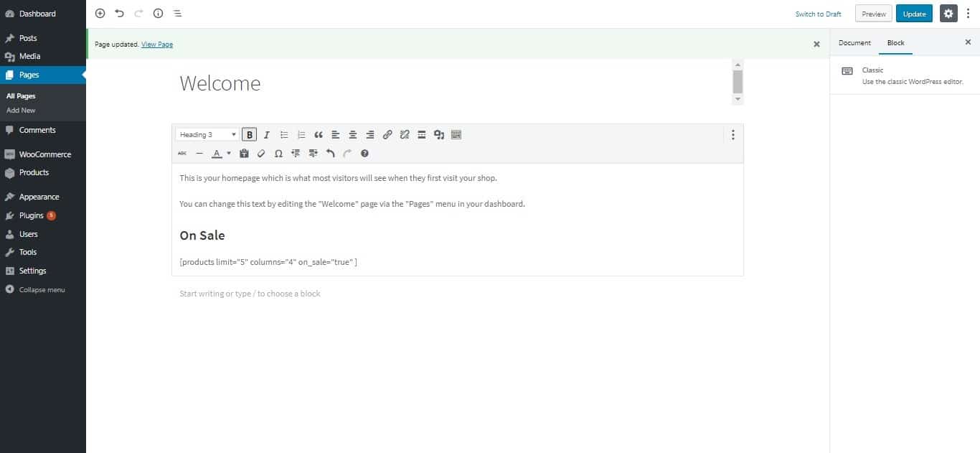Open the editor tools and options menu

coord(968,14)
